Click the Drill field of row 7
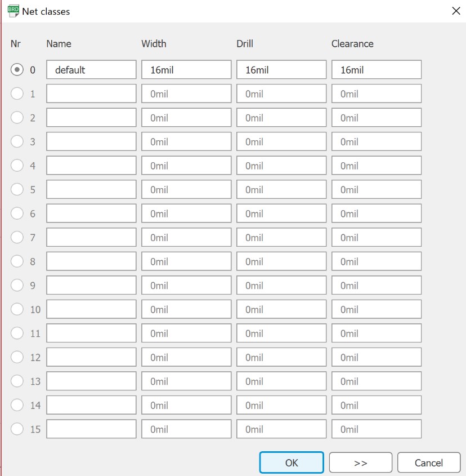The image size is (466, 476). (x=281, y=237)
